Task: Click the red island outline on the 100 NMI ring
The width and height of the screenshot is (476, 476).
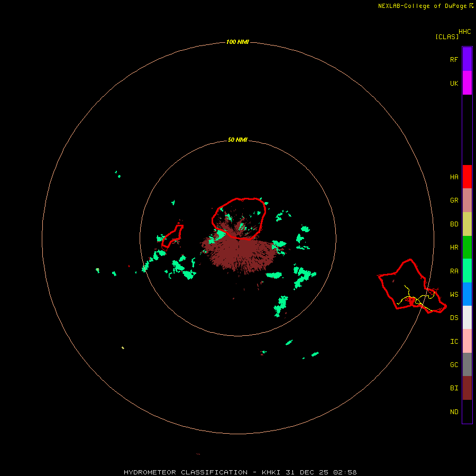Action: point(411,286)
